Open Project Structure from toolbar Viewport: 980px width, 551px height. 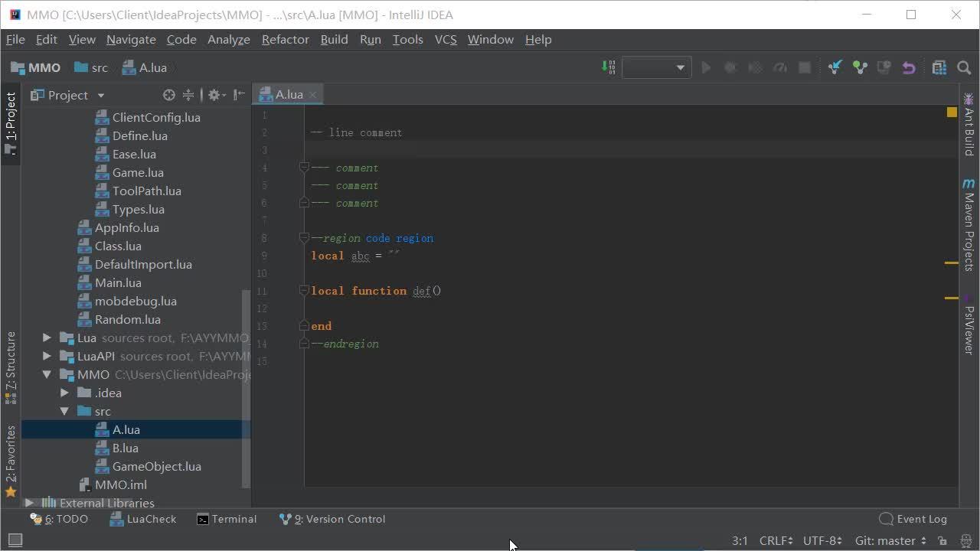(939, 67)
